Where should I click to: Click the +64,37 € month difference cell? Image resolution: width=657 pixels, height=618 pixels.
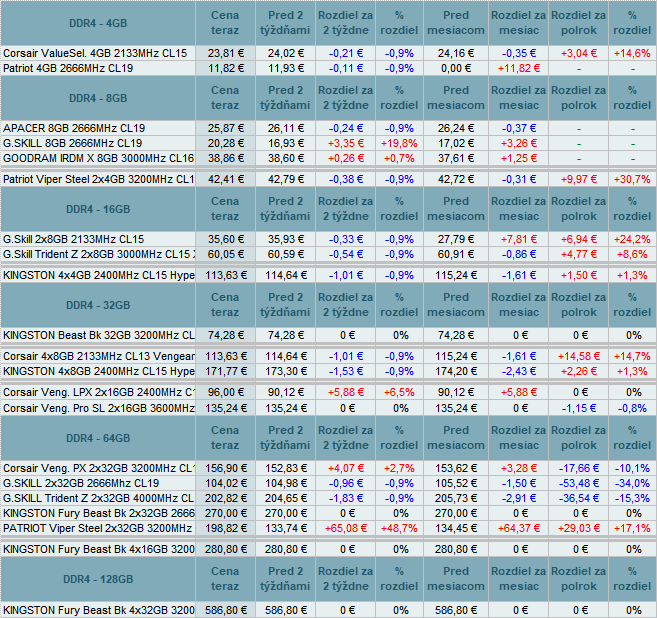coord(519,528)
